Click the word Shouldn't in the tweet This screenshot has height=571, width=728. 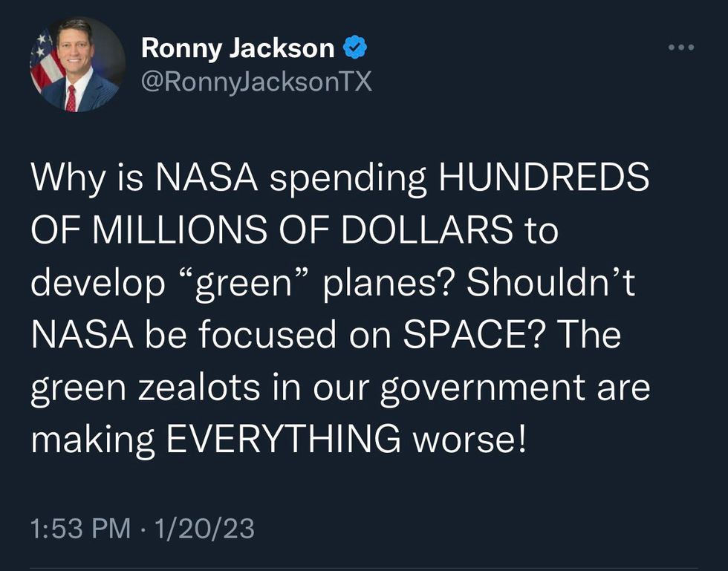pos(550,281)
